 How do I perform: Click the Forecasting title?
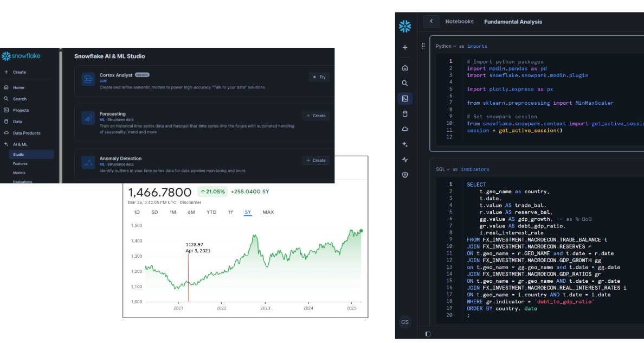coord(113,113)
